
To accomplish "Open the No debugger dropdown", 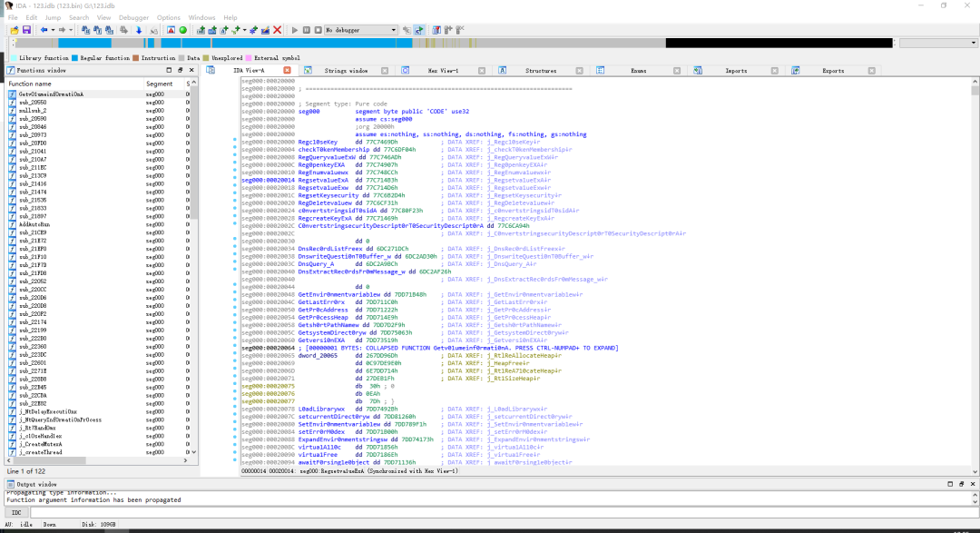I will [x=360, y=30].
